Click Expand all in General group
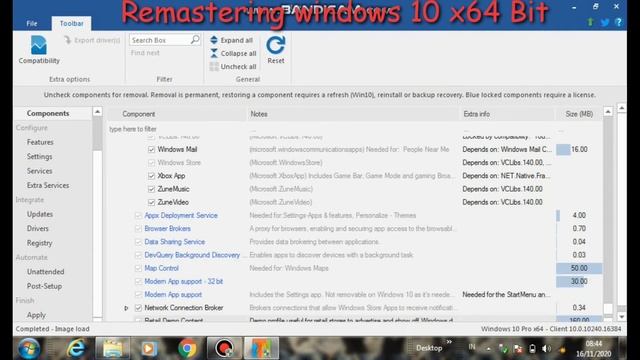The image size is (640, 360). [x=232, y=40]
